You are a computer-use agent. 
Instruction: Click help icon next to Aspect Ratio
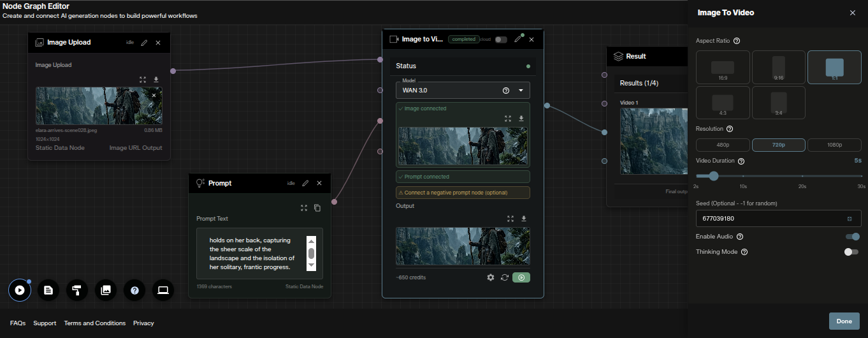tap(737, 41)
